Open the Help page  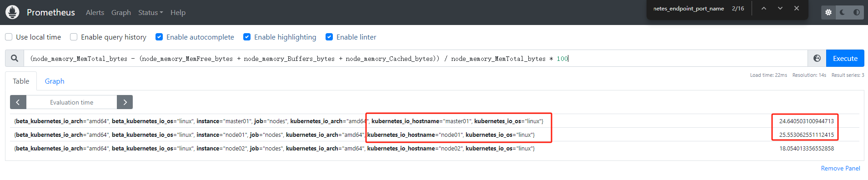(x=178, y=12)
